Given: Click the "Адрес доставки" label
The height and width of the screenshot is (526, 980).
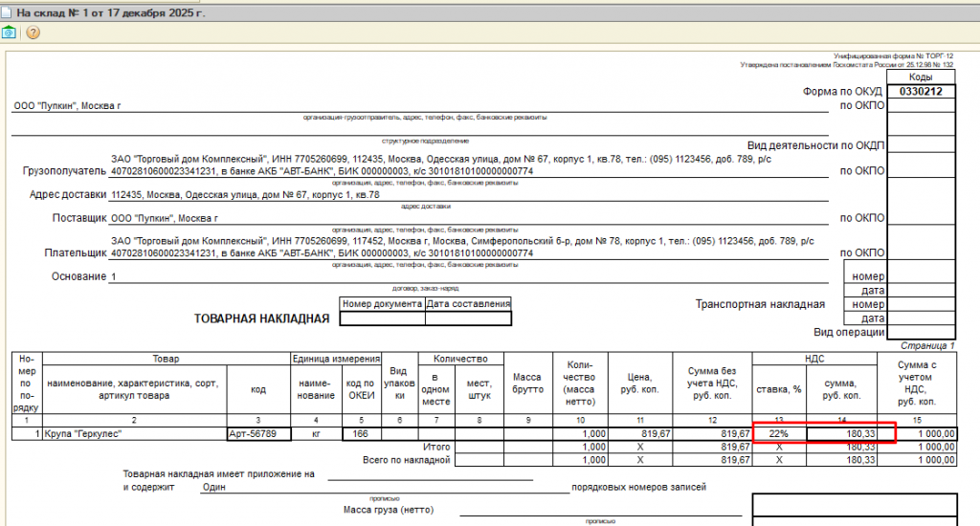Looking at the screenshot, I should 68,194.
